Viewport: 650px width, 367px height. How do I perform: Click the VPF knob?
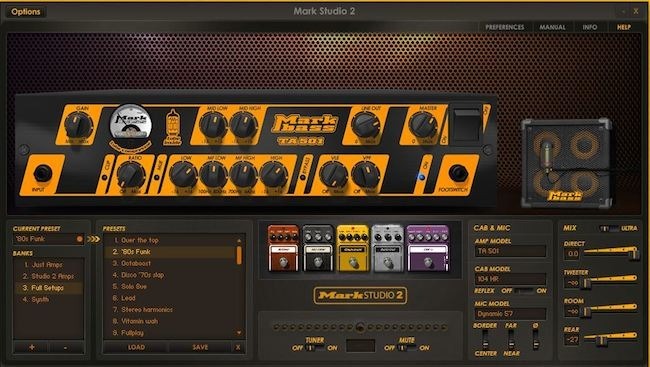(x=366, y=175)
